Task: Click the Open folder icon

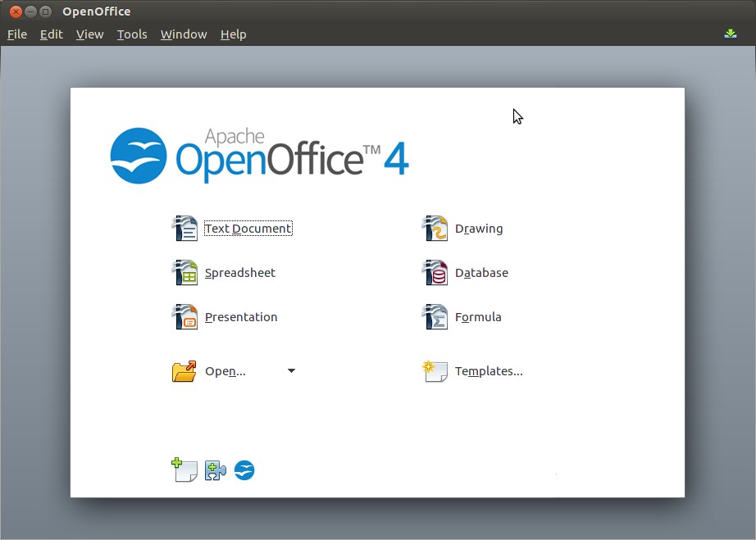Action: 184,371
